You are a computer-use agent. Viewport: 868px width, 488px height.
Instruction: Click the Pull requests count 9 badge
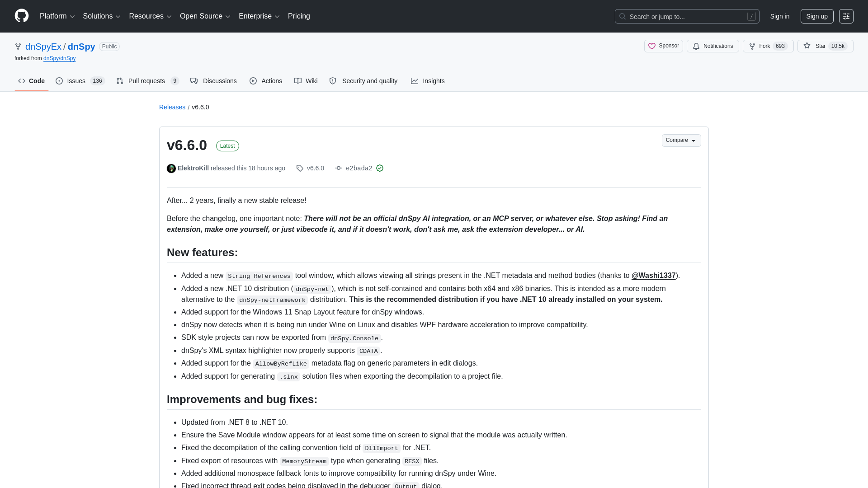[175, 81]
